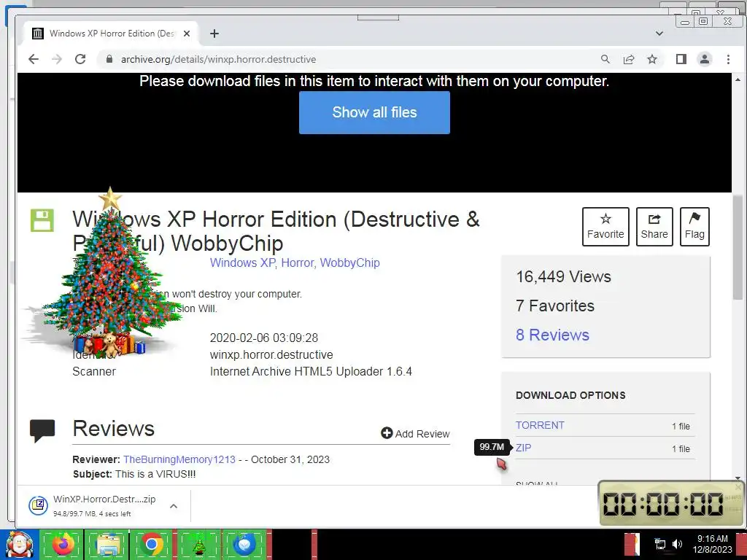Click the date 2020-02-06 03:09:28
747x560 pixels.
tap(264, 338)
